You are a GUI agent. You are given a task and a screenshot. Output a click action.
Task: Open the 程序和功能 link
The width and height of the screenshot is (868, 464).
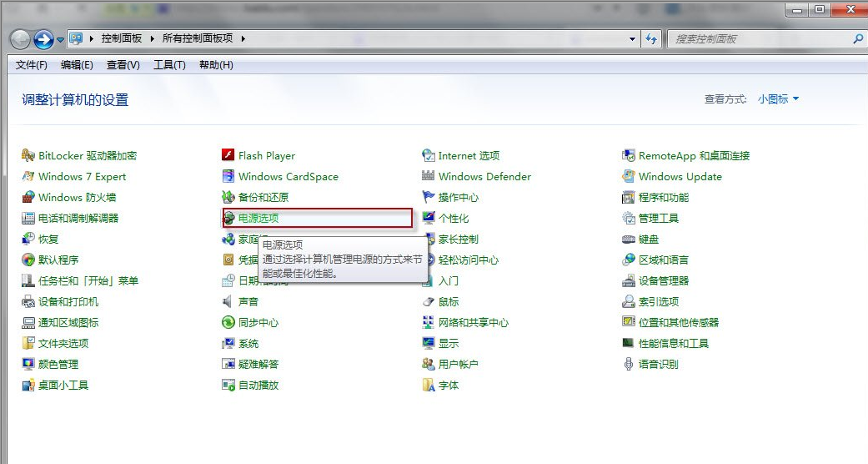(663, 197)
